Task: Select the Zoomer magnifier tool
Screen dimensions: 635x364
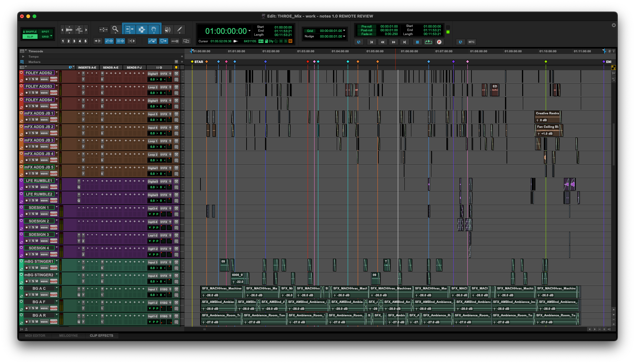Action: [x=115, y=29]
